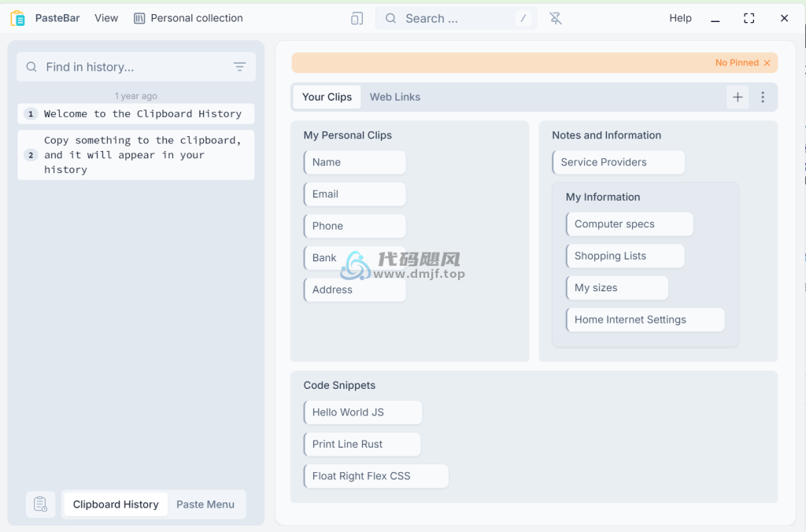
Task: Click the Shopping Lists clip
Action: pos(625,256)
